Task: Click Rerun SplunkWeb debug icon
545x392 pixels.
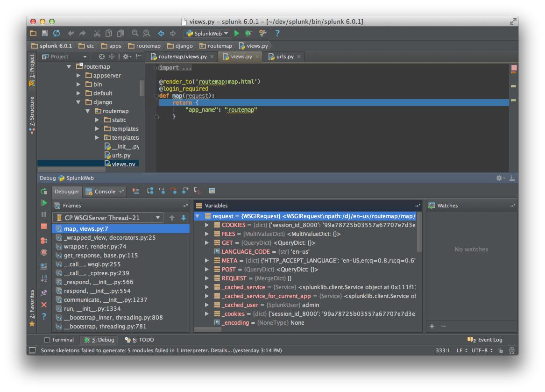Action: 44,191
